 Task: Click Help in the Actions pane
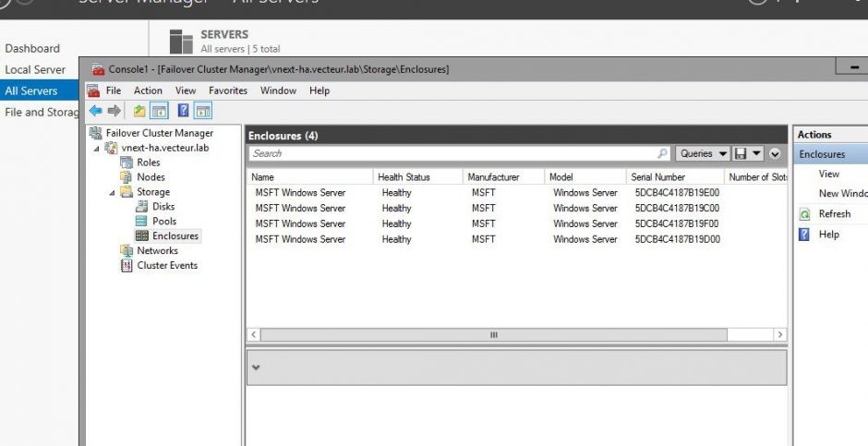(829, 235)
